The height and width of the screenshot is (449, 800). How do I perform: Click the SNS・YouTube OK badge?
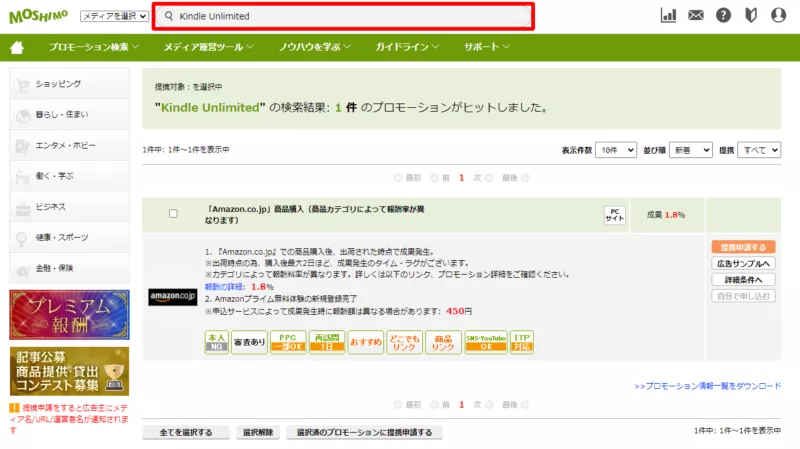486,342
